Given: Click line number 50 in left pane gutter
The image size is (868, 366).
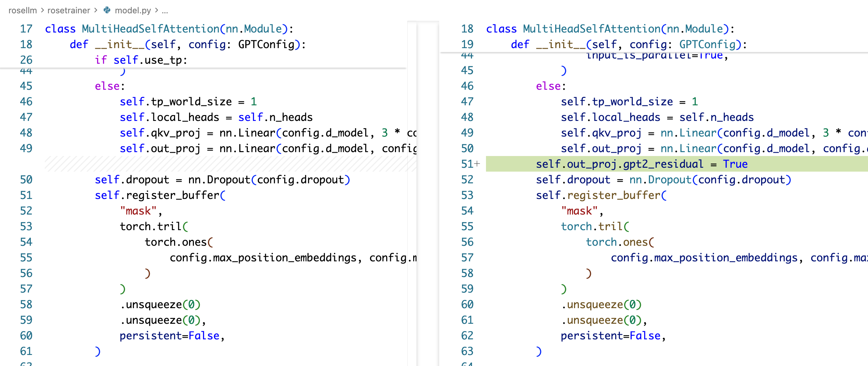Looking at the screenshot, I should pyautogui.click(x=26, y=180).
